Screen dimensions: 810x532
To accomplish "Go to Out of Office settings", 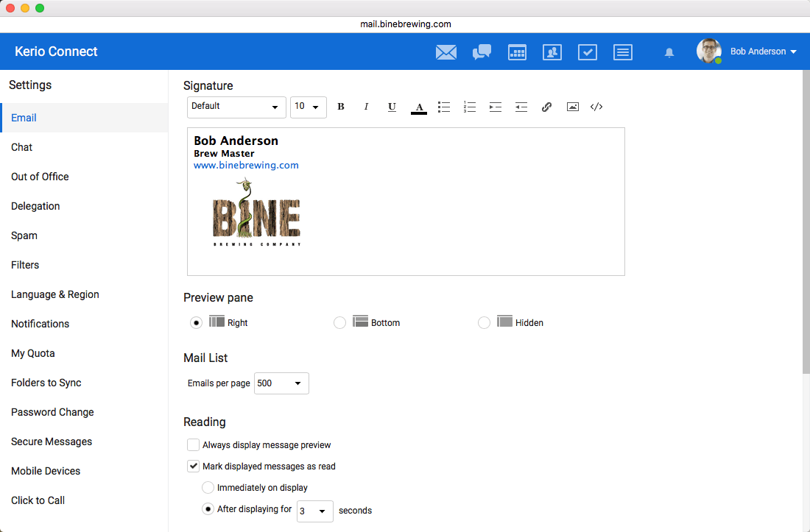I will point(40,177).
